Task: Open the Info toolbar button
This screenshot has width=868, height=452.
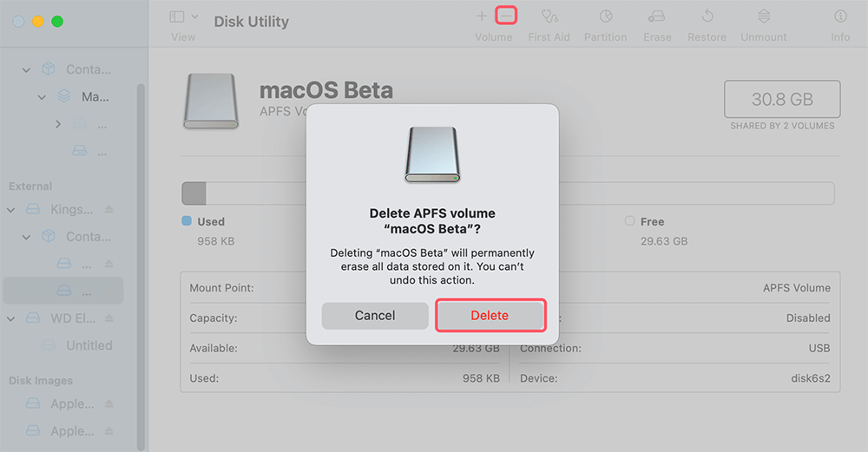Action: 840,16
